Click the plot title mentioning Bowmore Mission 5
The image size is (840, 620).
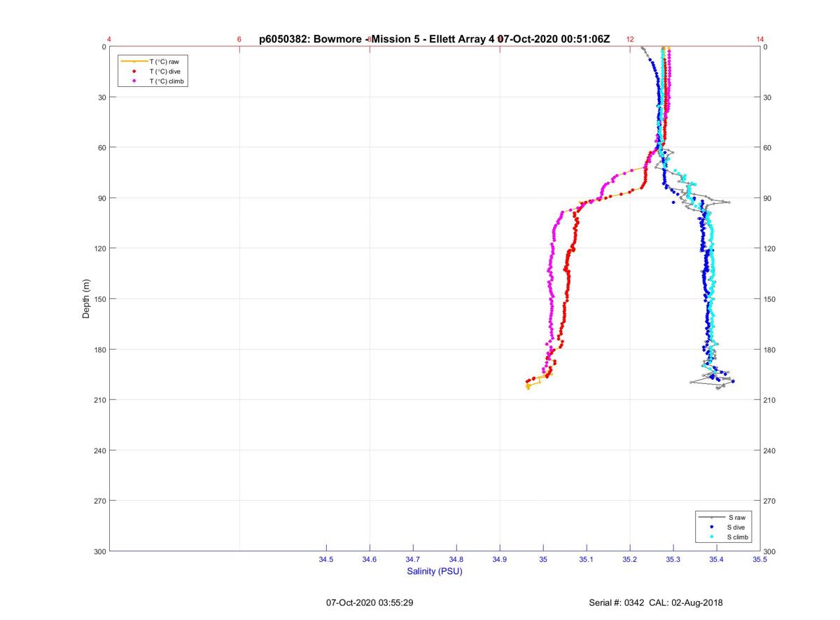click(x=434, y=39)
